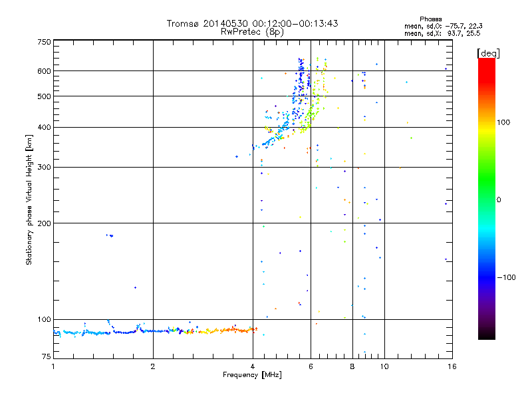The width and height of the screenshot is (532, 399).
Task: Click the y-axis label "400"
Action: click(x=44, y=127)
